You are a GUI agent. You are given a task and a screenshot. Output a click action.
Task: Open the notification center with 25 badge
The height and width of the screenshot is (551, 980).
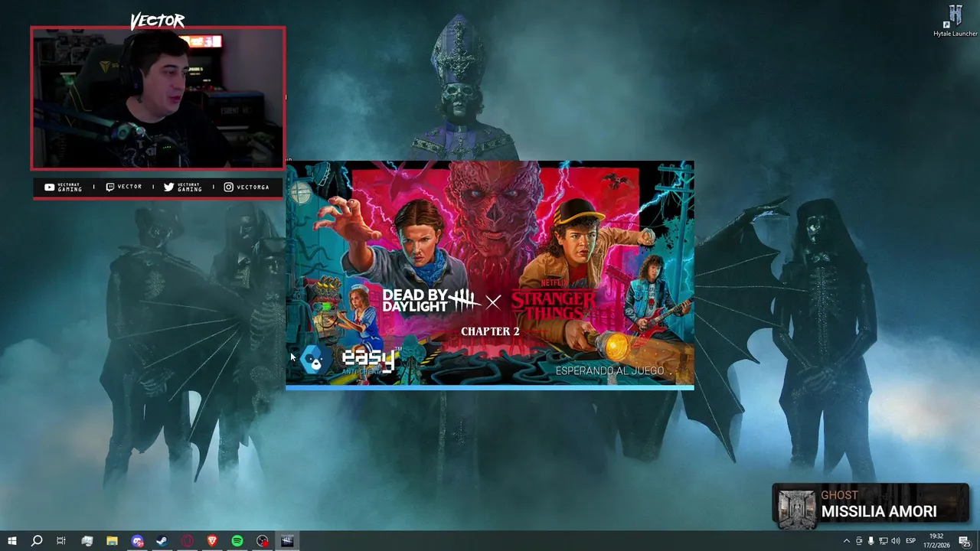tap(965, 541)
